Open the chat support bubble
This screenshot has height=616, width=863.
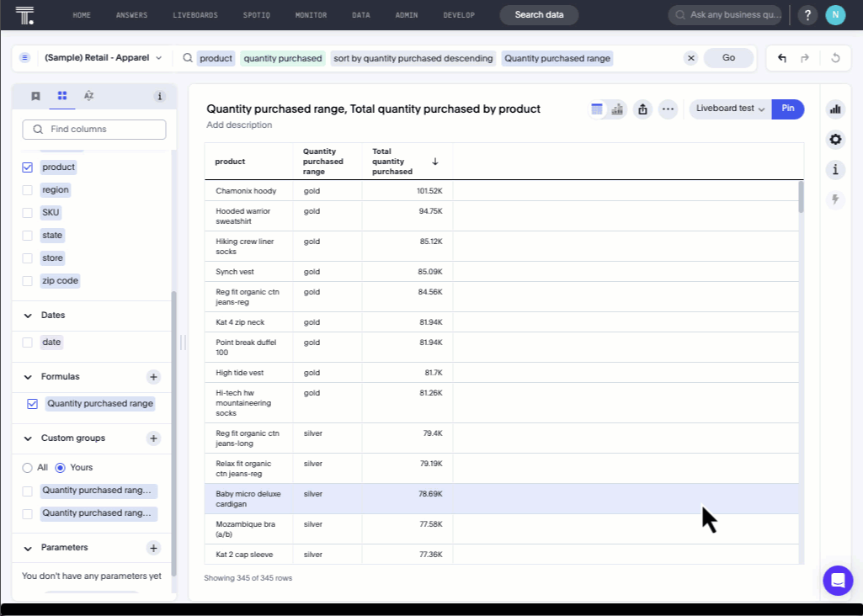click(838, 581)
